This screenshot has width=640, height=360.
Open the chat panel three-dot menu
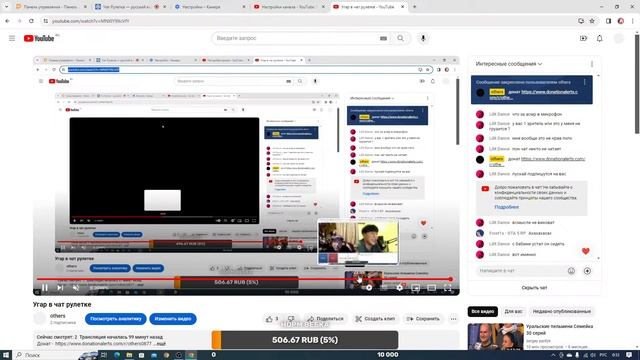pos(592,64)
